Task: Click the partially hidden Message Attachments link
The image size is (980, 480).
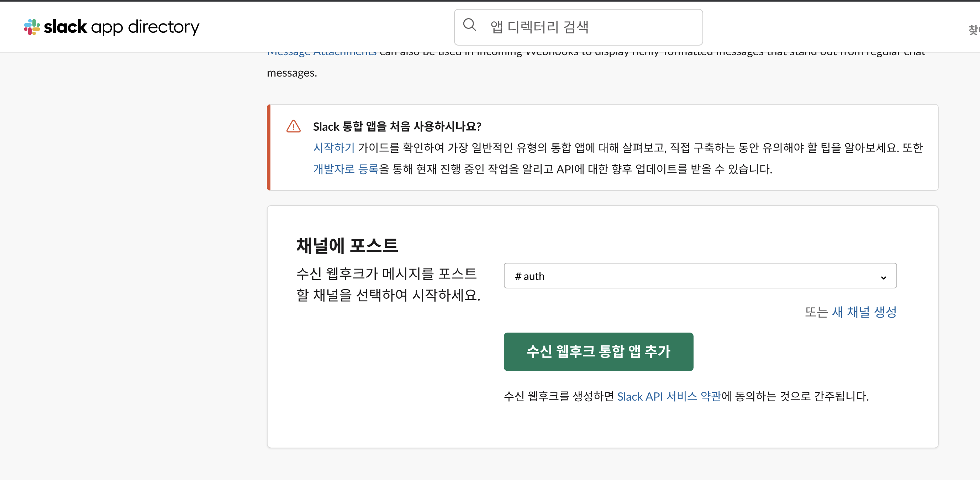Action: 322,53
